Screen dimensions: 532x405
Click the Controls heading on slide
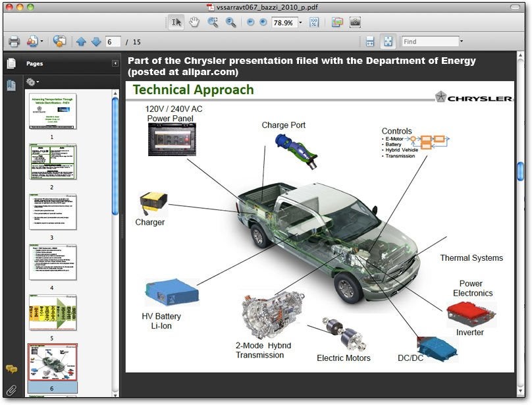(396, 131)
